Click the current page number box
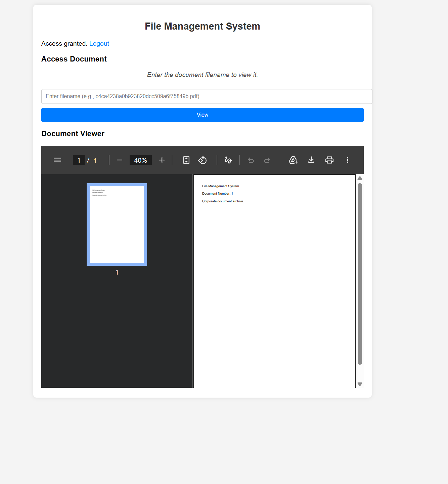Image resolution: width=448 pixels, height=484 pixels. coord(79,160)
